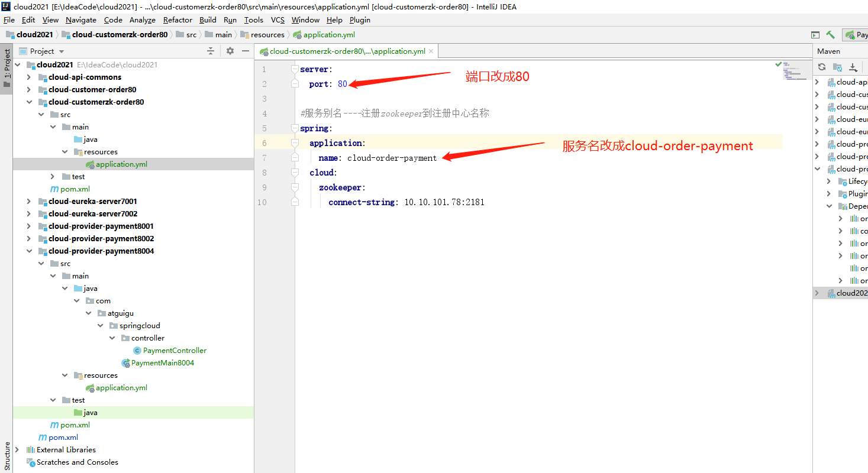Select cloud2021 row in Maven panel
The width and height of the screenshot is (868, 473).
840,293
